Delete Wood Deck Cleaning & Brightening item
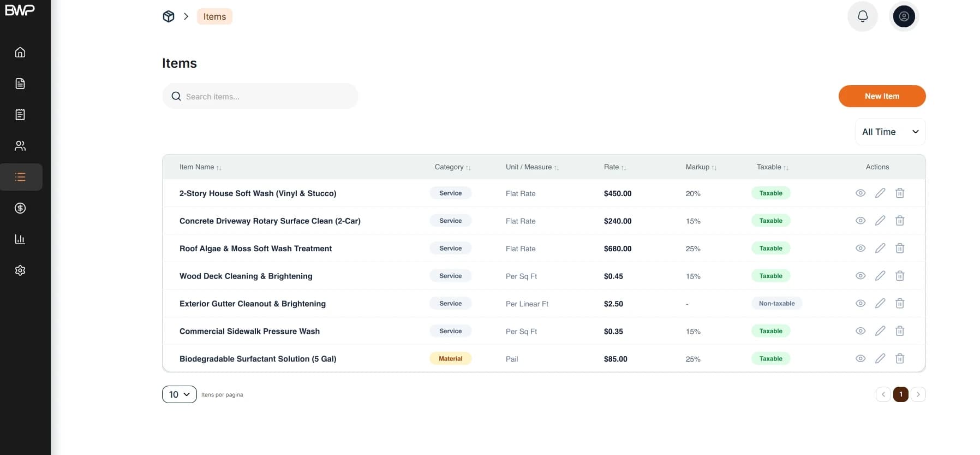The width and height of the screenshot is (980, 455). (x=900, y=276)
